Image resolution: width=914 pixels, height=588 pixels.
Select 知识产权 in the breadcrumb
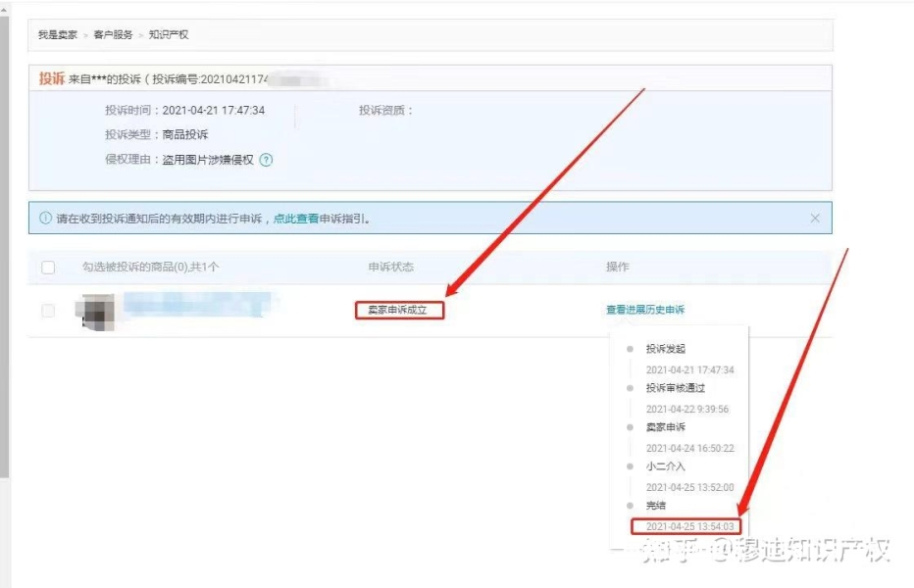click(x=169, y=35)
